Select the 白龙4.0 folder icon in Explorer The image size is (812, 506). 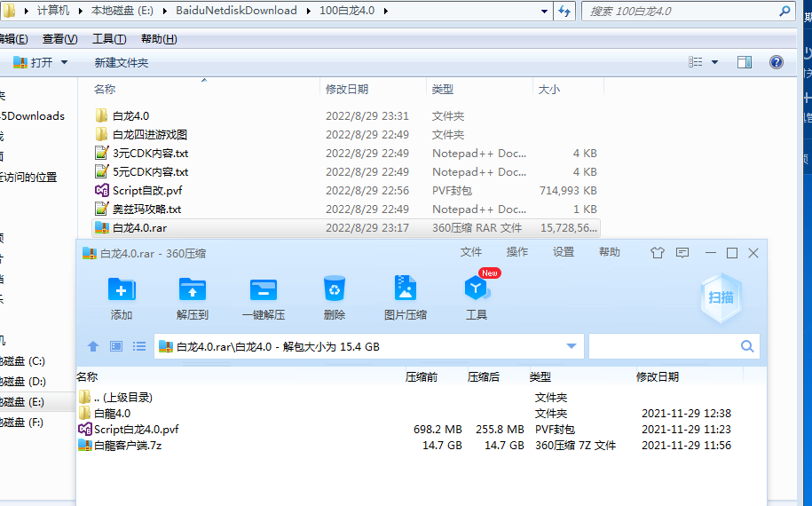(x=102, y=115)
